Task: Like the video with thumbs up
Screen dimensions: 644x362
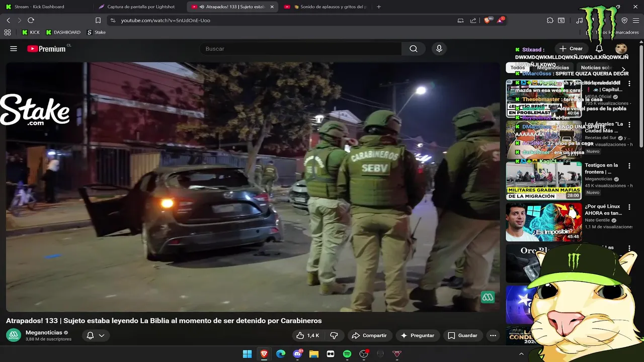Action: point(307,335)
